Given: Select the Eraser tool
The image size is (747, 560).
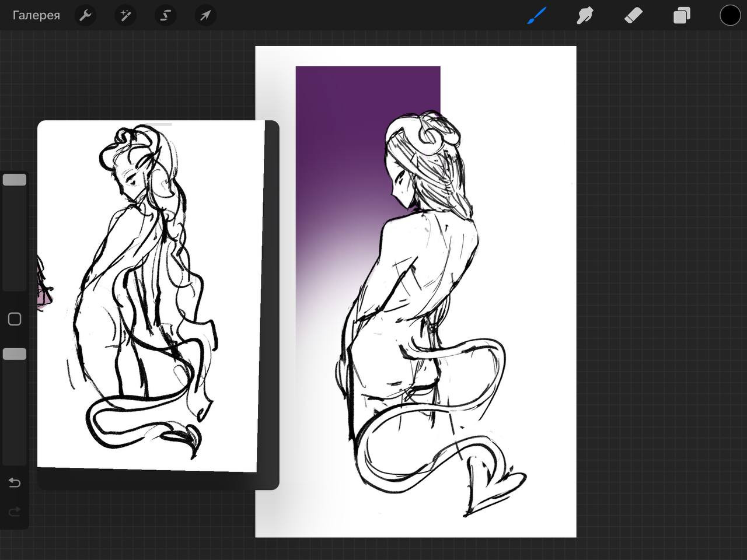Looking at the screenshot, I should pyautogui.click(x=633, y=15).
